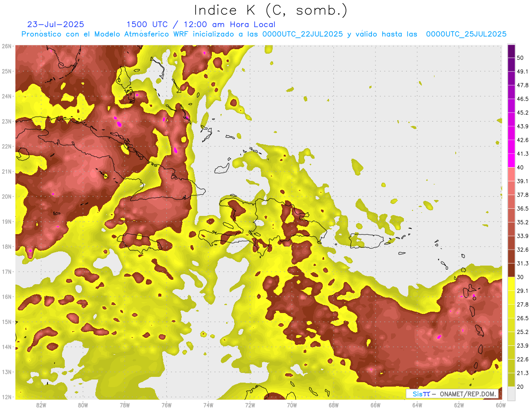The image size is (532, 411).
Task: Select the colorbar segment between 30 and 31.3
Action: click(x=511, y=270)
